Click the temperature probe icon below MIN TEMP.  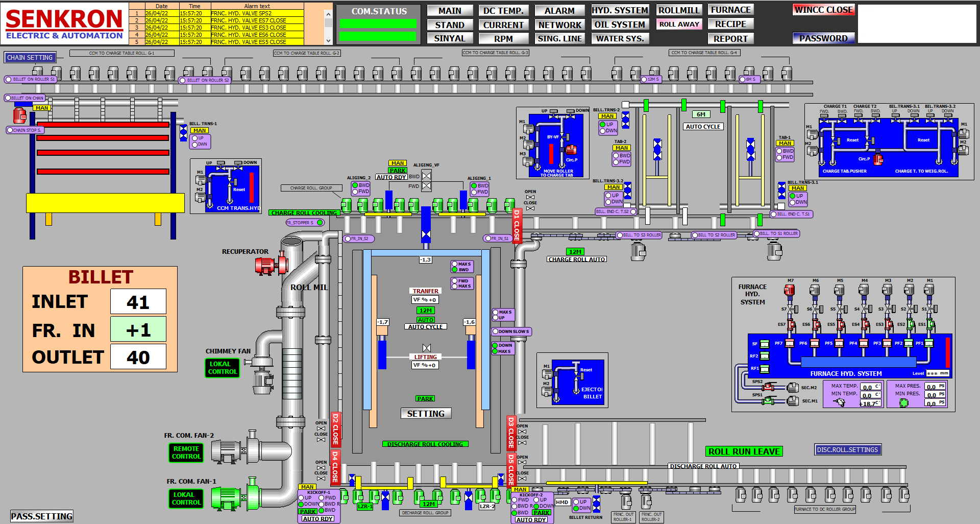click(839, 402)
